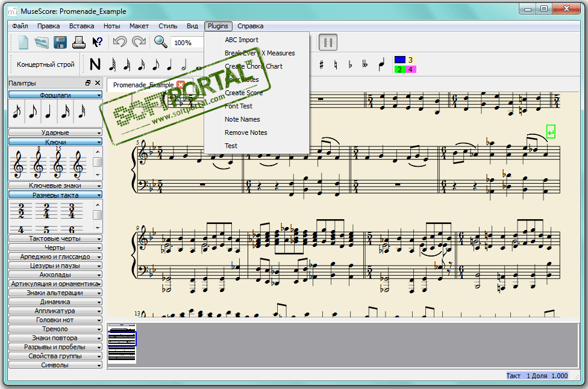
Task: Pick the treble clef 15ma in the Ключи palette
Action: point(58,163)
